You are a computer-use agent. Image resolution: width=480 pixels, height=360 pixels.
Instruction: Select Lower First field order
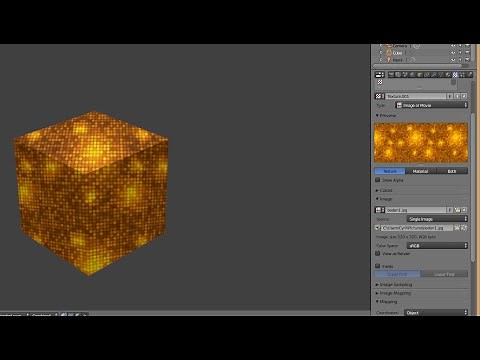click(x=444, y=274)
